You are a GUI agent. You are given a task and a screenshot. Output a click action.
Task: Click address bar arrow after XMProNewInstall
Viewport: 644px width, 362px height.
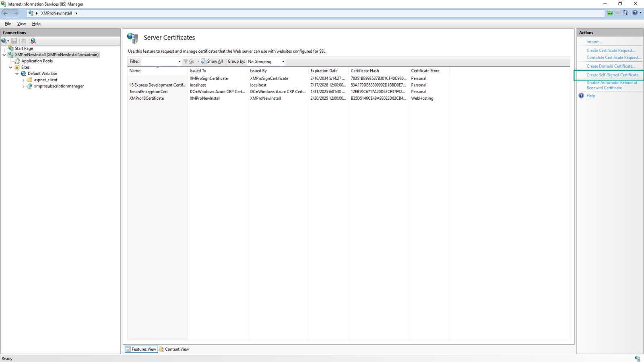pos(76,13)
